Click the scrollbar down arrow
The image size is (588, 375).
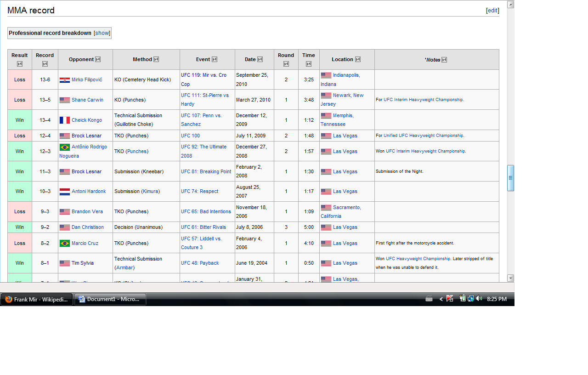point(510,278)
